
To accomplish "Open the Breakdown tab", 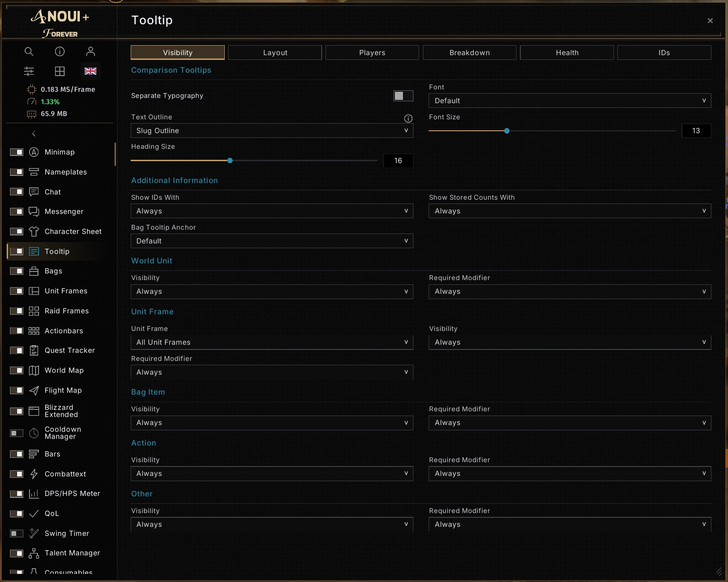I will [469, 53].
